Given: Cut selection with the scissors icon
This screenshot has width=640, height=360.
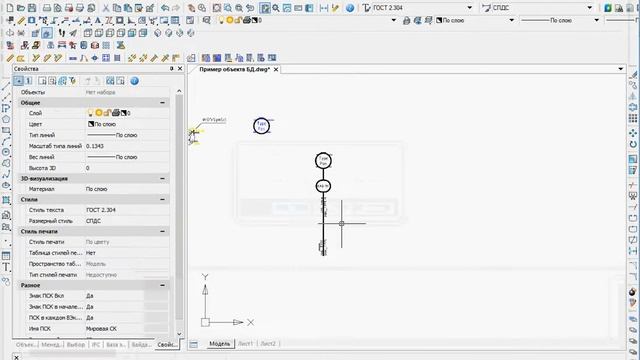Looking at the screenshot, I should coord(106,8).
